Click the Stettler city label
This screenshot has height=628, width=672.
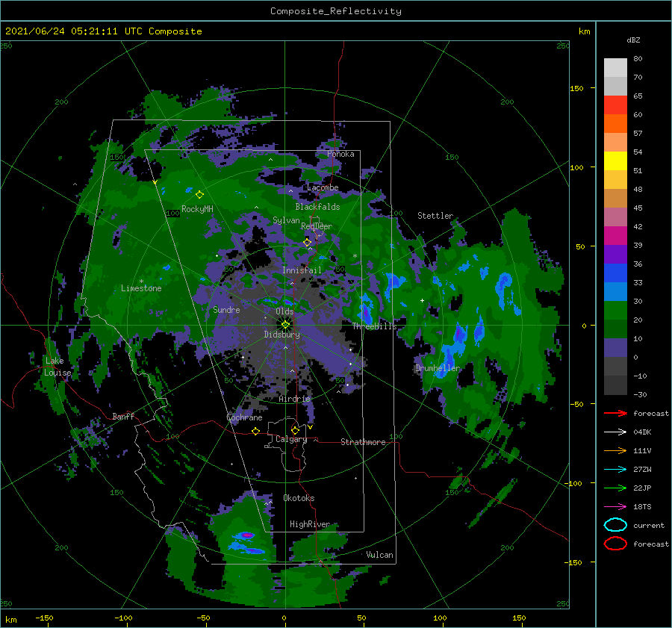[435, 216]
